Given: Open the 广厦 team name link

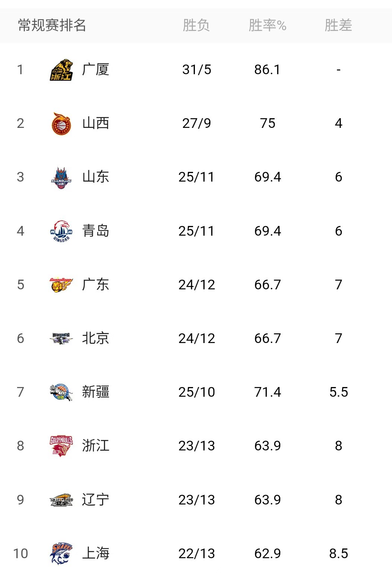Looking at the screenshot, I should (96, 70).
